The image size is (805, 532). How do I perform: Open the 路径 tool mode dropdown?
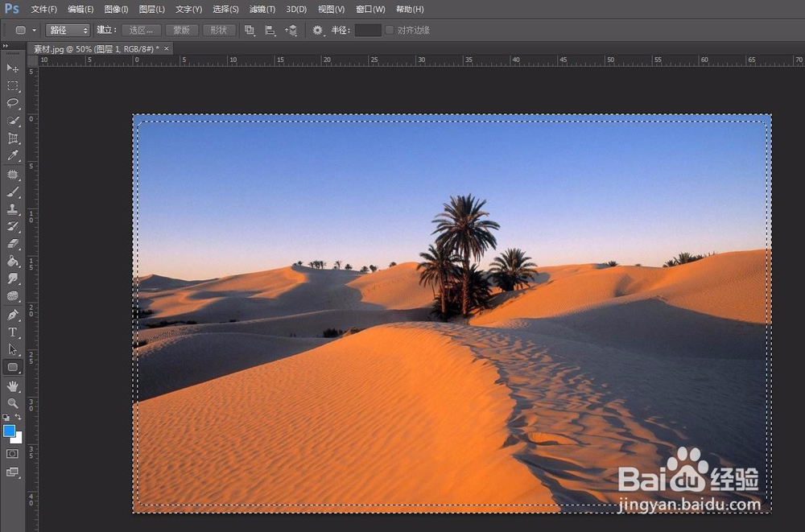(68, 31)
